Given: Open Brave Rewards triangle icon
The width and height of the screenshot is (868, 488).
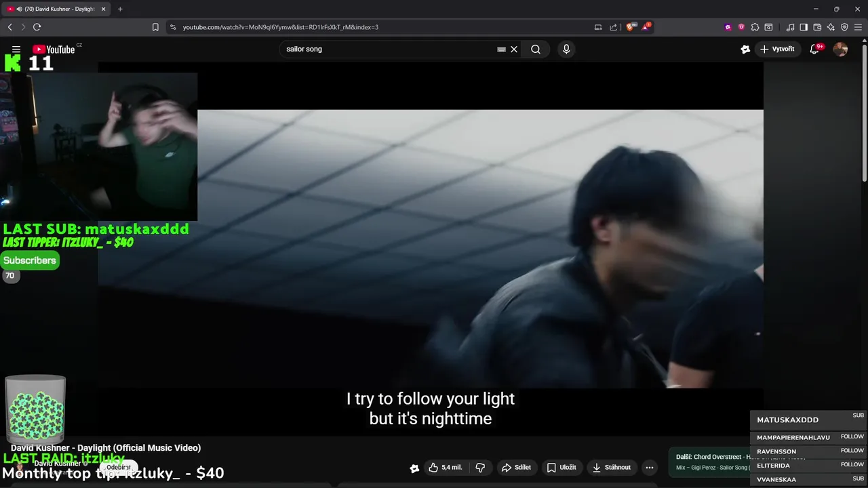Looking at the screenshot, I should pyautogui.click(x=646, y=27).
